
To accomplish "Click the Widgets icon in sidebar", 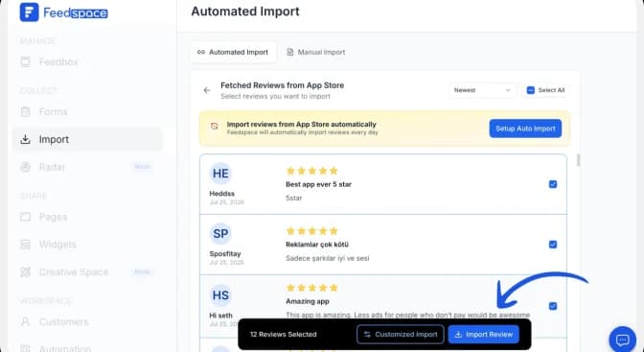I will pos(26,245).
